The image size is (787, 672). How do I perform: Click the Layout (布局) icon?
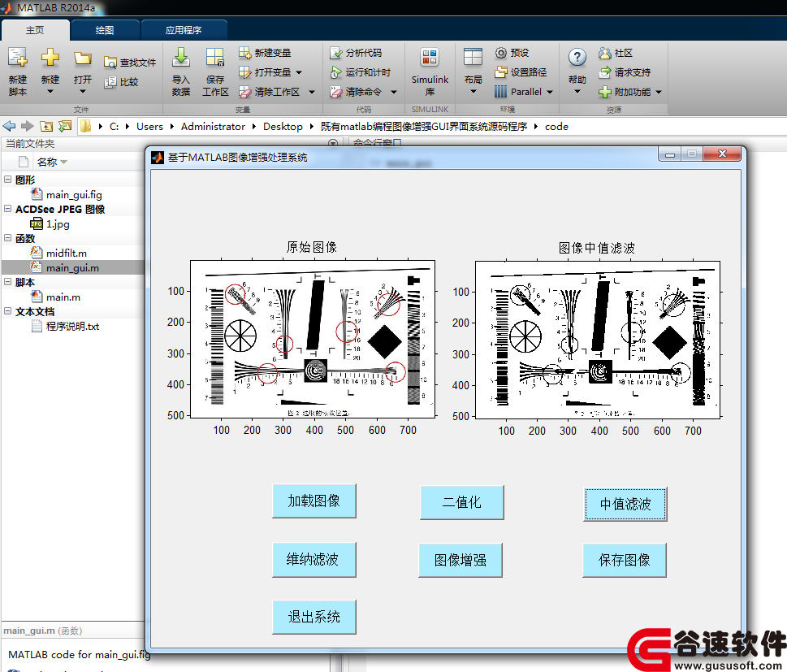pyautogui.click(x=473, y=58)
